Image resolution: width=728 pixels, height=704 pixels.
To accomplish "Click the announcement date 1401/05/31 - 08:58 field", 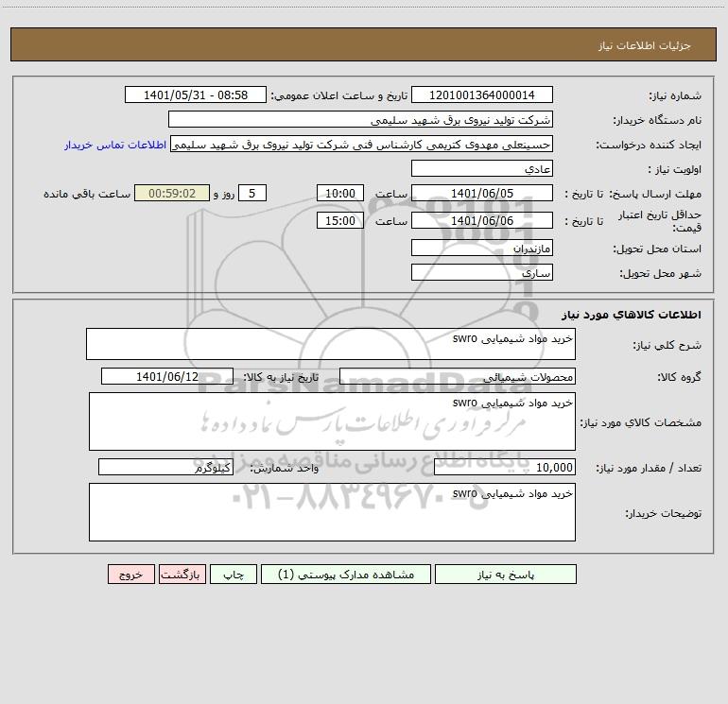I will pos(196,94).
